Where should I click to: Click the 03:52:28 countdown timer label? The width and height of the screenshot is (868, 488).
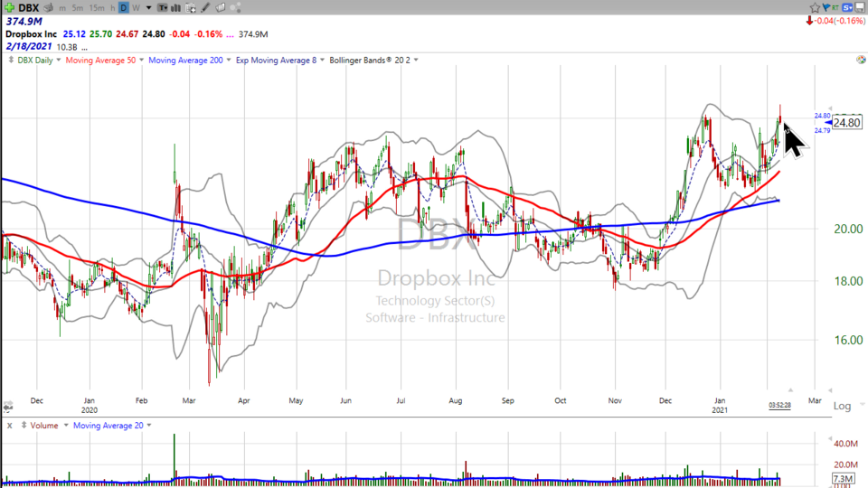(x=779, y=405)
